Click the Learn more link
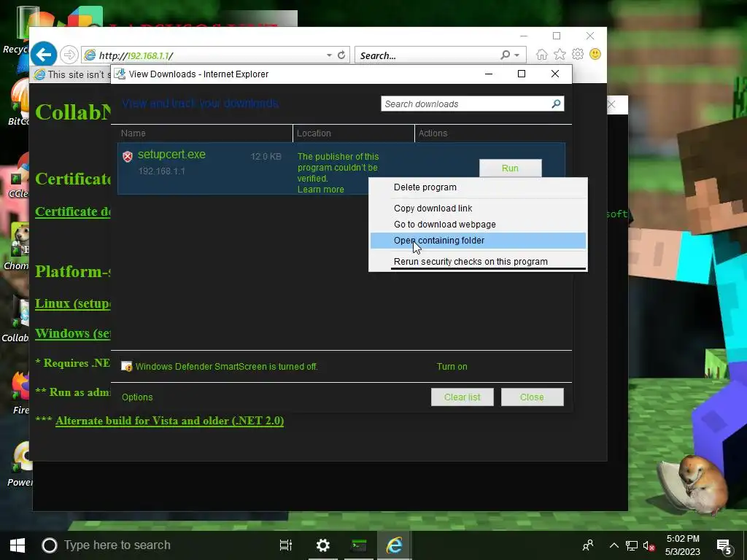This screenshot has height=560, width=747. (321, 190)
